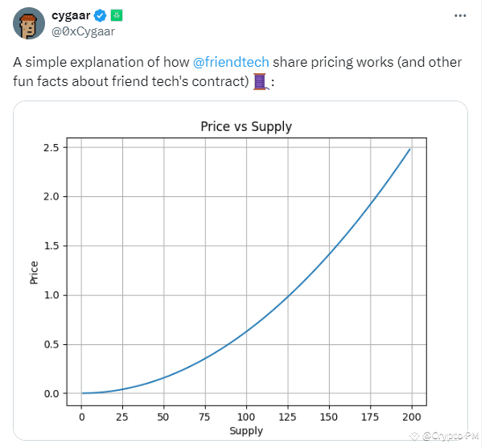Click the @Crypto PM watermark
The width and height of the screenshot is (485, 448).
pyautogui.click(x=446, y=436)
